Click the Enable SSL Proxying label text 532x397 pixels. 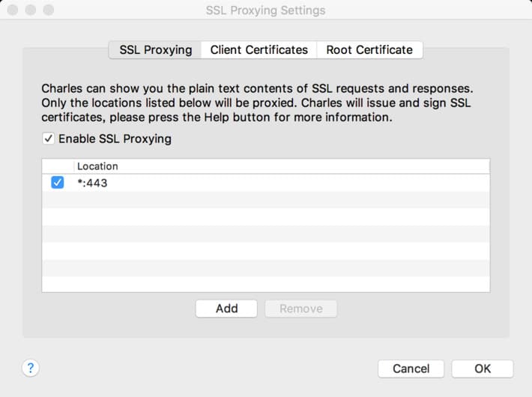pyautogui.click(x=115, y=139)
